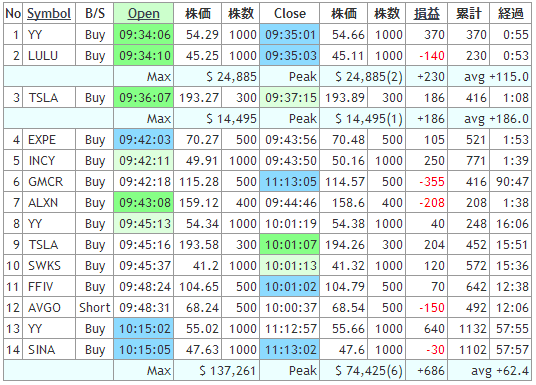Select the GMCR symbol cell
This screenshot has height=385, width=536.
49,182
